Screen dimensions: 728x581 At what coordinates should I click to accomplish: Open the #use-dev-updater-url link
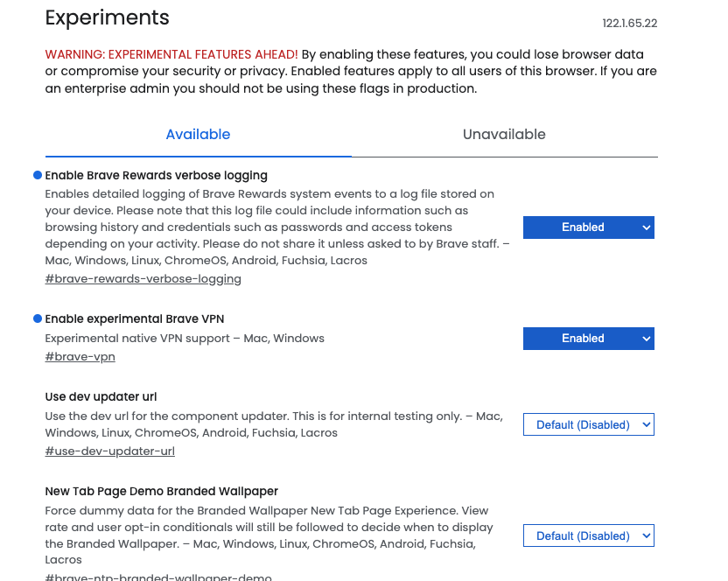tap(109, 451)
